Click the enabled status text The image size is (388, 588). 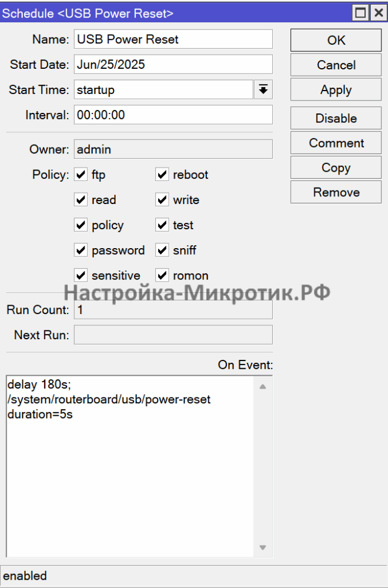(25, 576)
